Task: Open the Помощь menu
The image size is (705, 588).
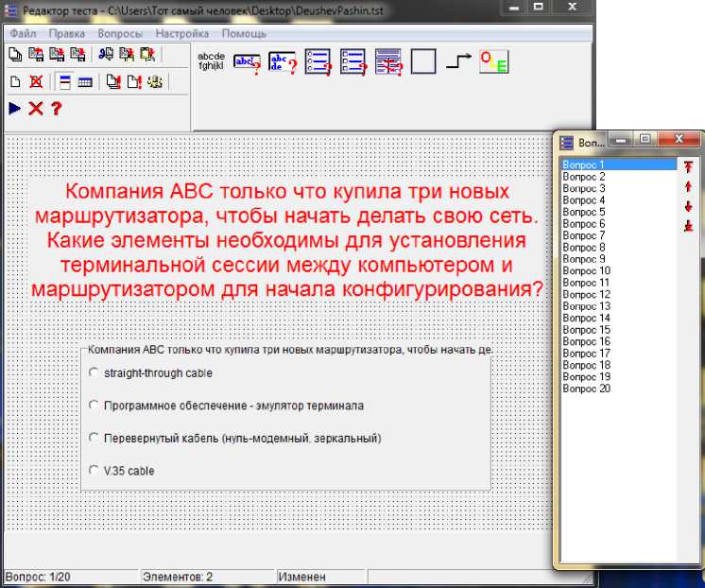Action: (x=244, y=34)
